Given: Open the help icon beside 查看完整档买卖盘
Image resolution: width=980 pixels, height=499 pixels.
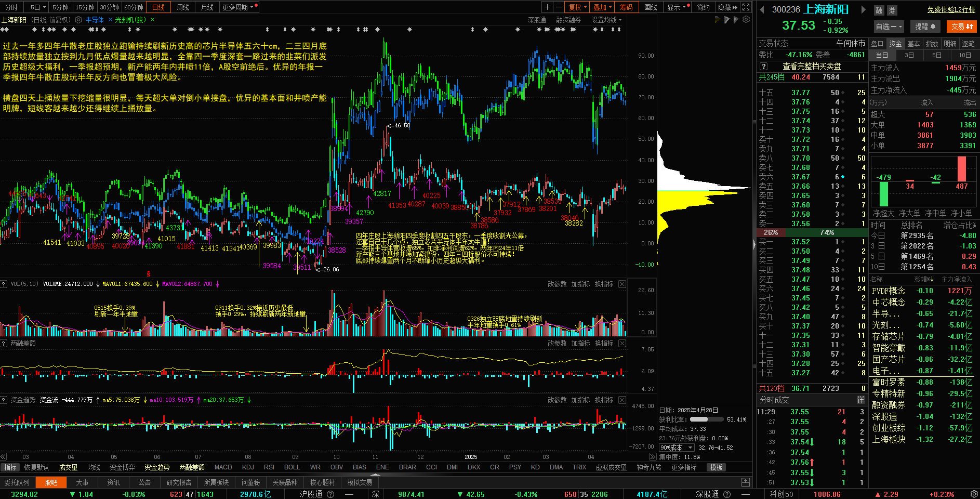Looking at the screenshot, I should click(763, 67).
